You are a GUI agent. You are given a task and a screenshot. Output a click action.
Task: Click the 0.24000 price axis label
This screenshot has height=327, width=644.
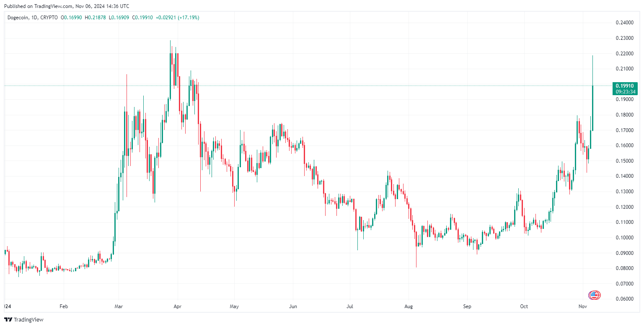tap(625, 23)
